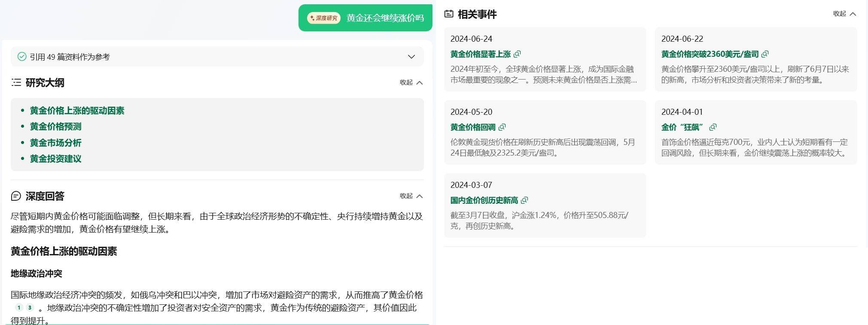
Task: Click the body heading 黄金价格上涨的驱动因素
Action: pyautogui.click(x=64, y=251)
